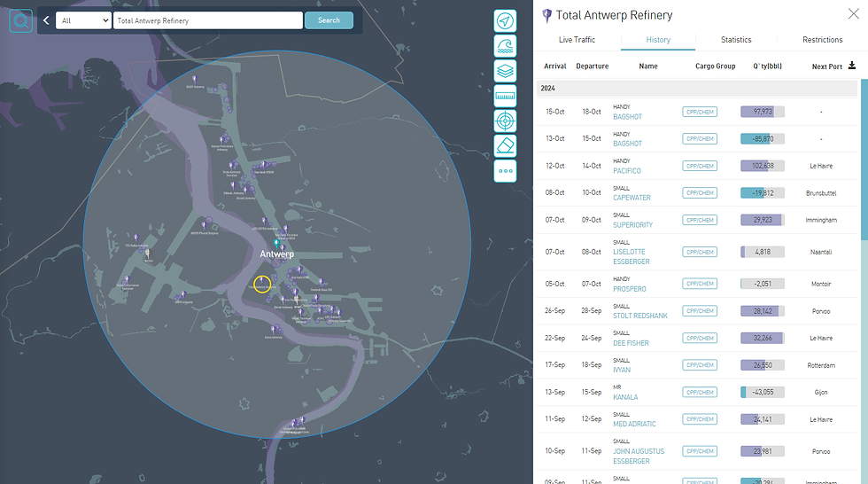Click Naantali next port cell
The width and height of the screenshot is (868, 484).
(821, 252)
